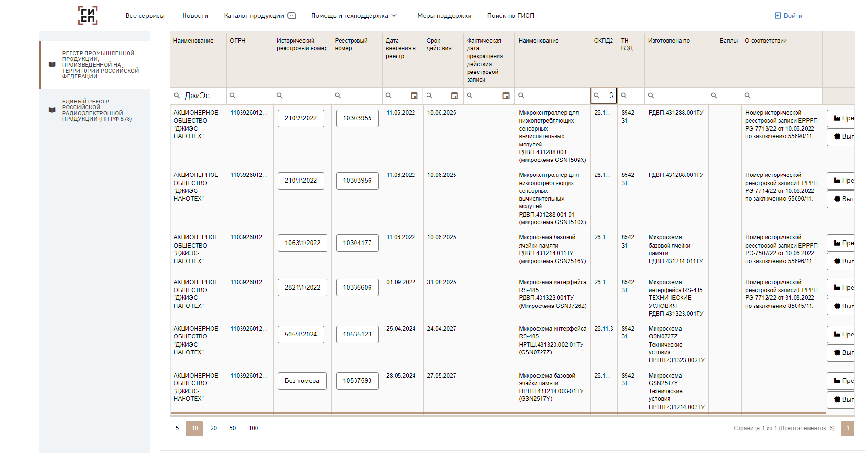Click the magnifier icon in the Реестровый номер filter
The image size is (868, 453).
(338, 96)
